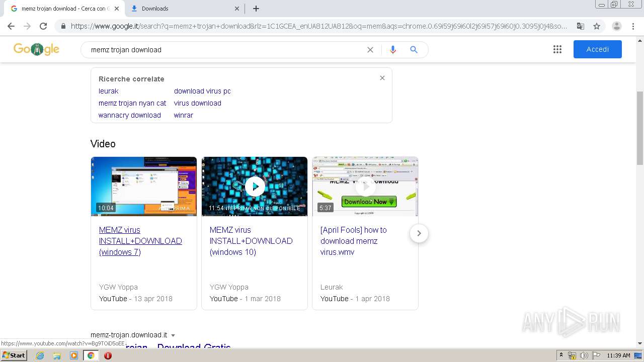Click the browser address bar

(x=319, y=26)
